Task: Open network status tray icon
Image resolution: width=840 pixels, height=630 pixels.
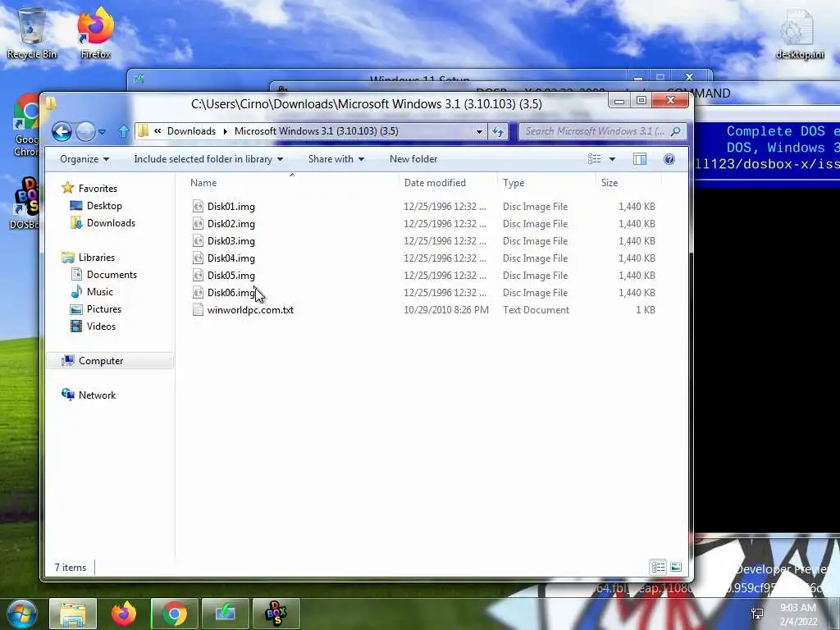Action: pyautogui.click(x=757, y=614)
